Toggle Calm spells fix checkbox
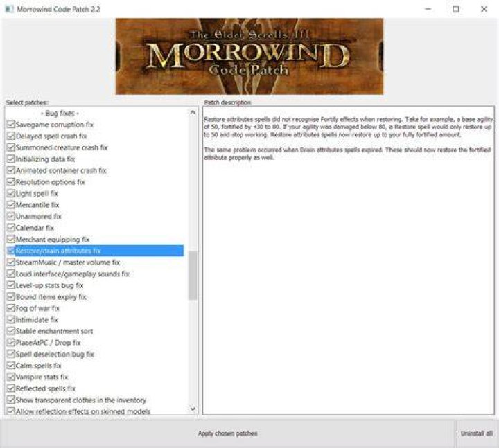This screenshot has height=448, width=499. pyautogui.click(x=11, y=365)
